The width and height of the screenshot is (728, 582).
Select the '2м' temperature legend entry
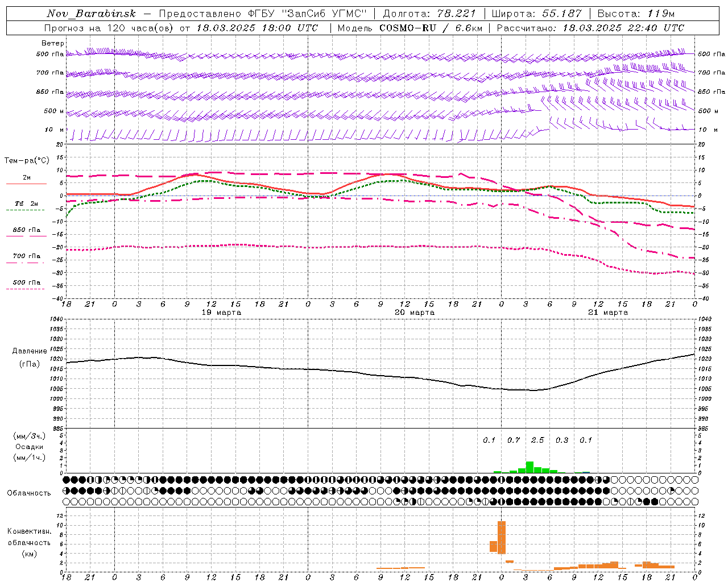pos(27,178)
